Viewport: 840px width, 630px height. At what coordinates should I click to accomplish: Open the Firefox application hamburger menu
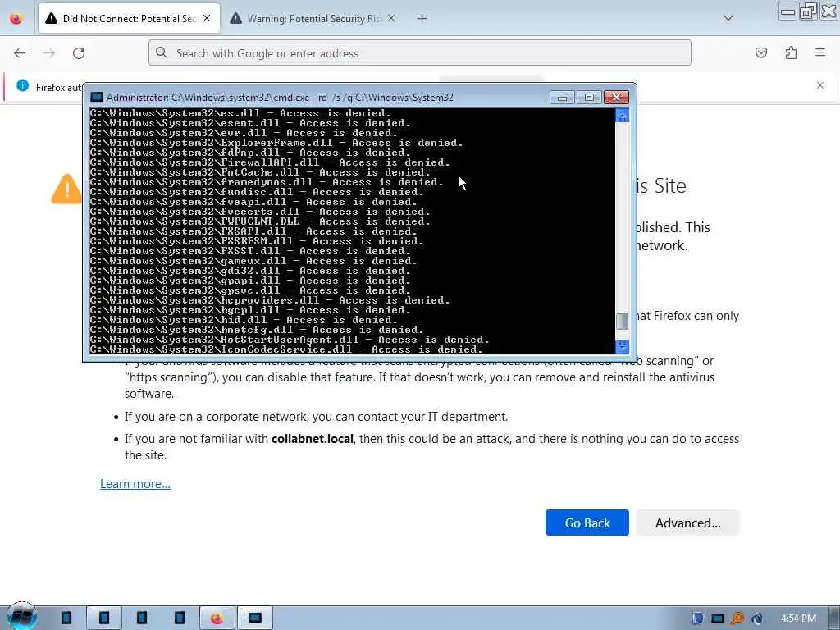click(x=820, y=52)
